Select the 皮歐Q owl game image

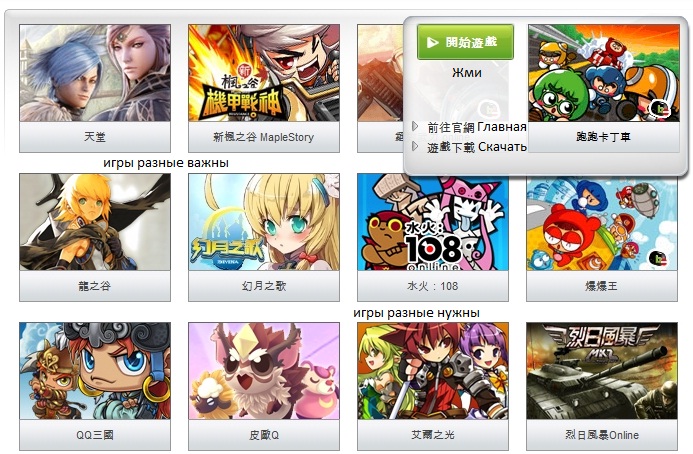coord(264,371)
